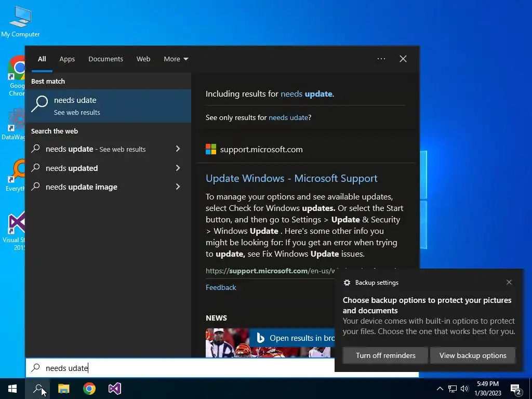This screenshot has height=399, width=532.
Task: Select 'needs update - See web results' suggestion
Action: (x=96, y=149)
